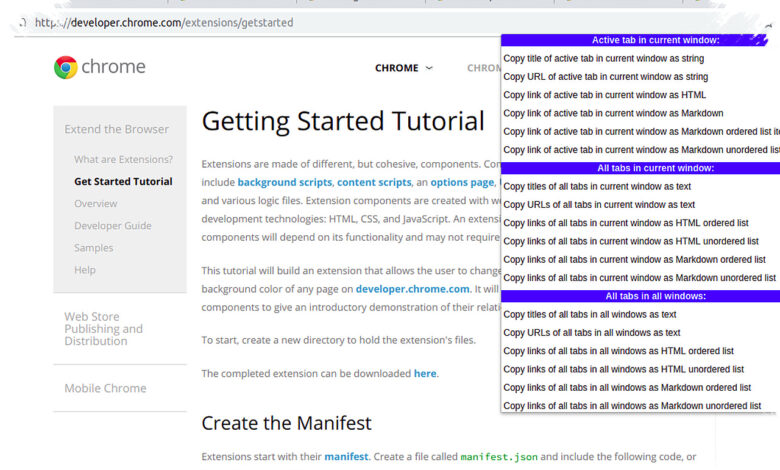Image resolution: width=780 pixels, height=470 pixels.
Task: Copy links of current window as HTML ordered list
Action: (626, 223)
